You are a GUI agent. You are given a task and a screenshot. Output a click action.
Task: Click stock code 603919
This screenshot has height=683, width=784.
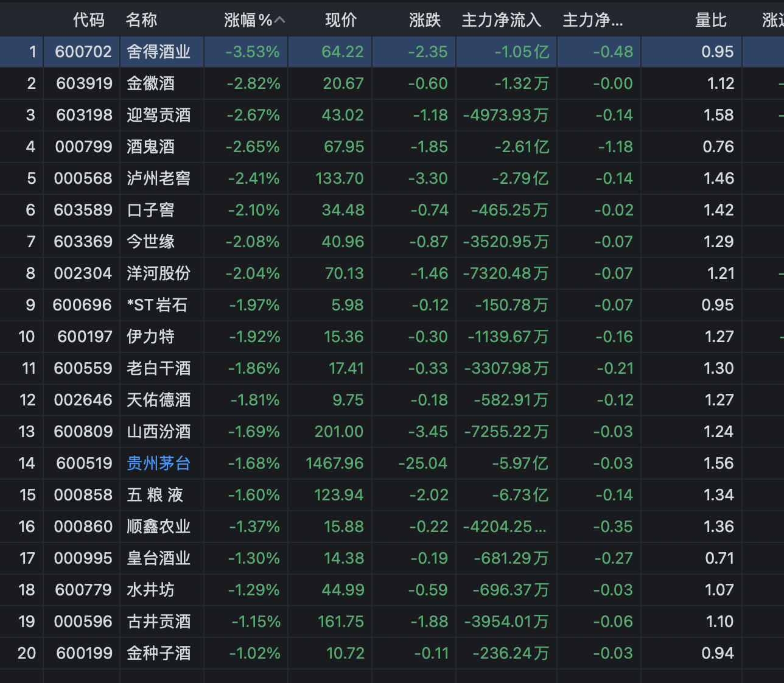pos(84,83)
